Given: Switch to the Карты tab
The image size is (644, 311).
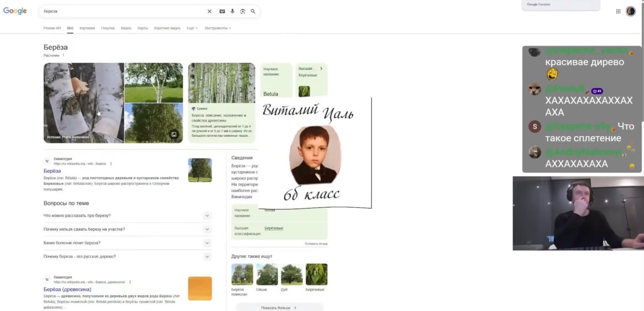Looking at the screenshot, I should tap(143, 28).
